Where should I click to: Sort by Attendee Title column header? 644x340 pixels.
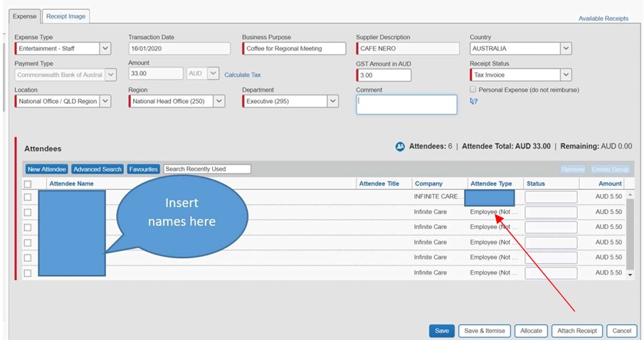point(379,184)
